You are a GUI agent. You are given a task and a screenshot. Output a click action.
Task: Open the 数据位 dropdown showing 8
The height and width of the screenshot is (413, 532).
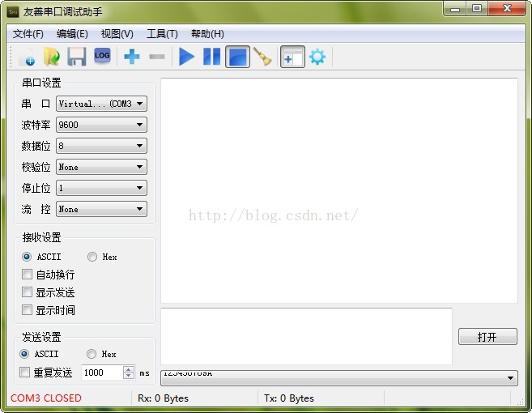pos(101,146)
